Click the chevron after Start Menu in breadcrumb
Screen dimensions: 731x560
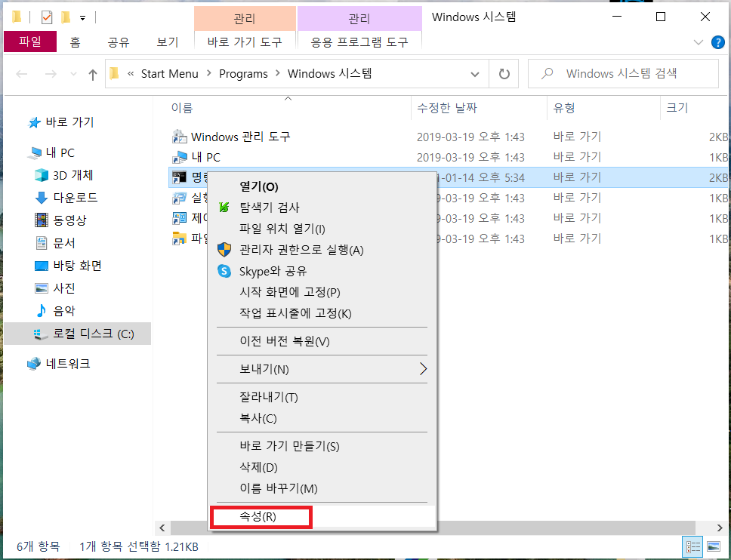pyautogui.click(x=209, y=74)
